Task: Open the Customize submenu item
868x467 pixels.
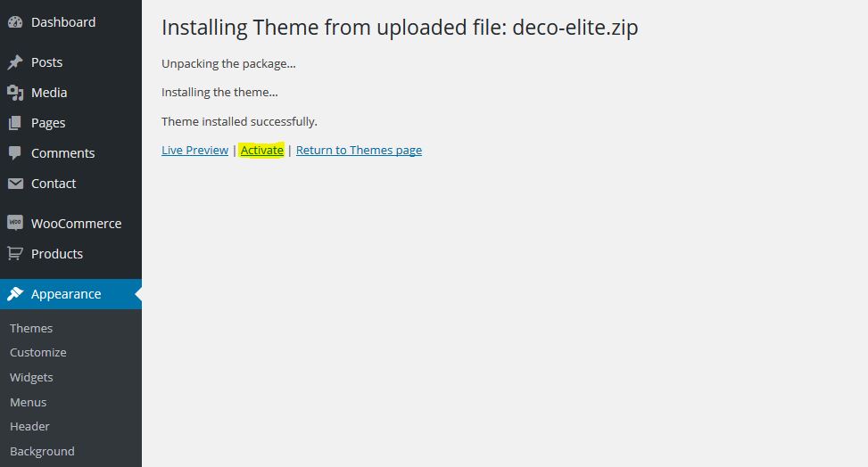Action: tap(38, 352)
